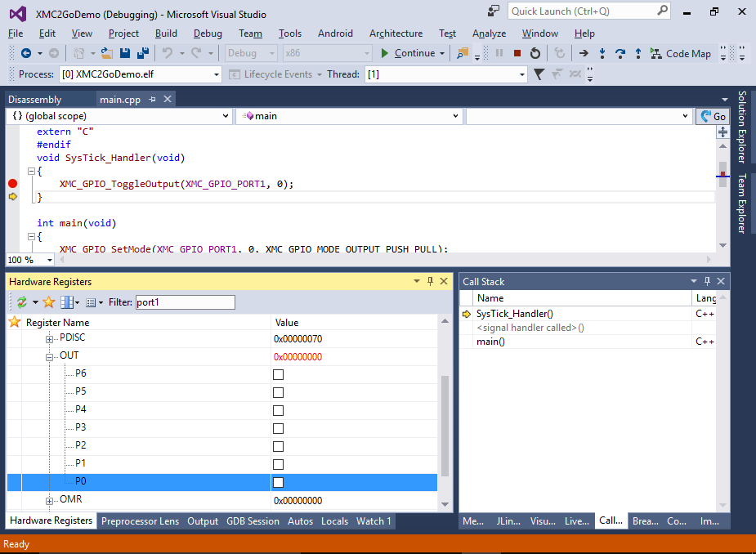756x554 pixels.
Task: Click the list view icon in Hardware Registers
Action: (91, 303)
